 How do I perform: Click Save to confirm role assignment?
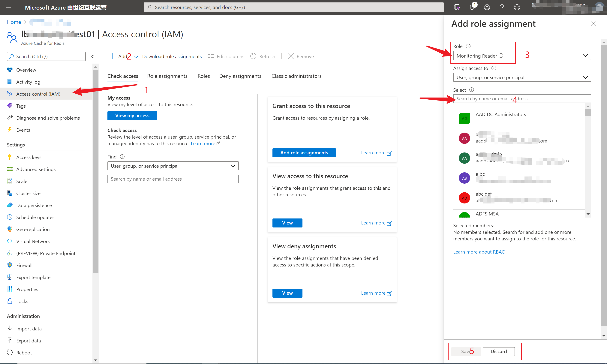click(x=466, y=351)
